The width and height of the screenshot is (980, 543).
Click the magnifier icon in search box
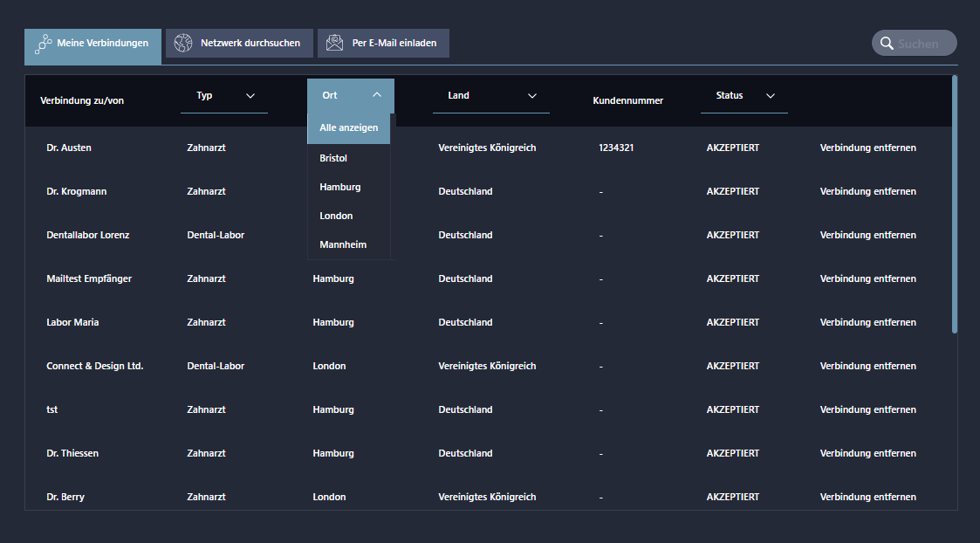point(887,44)
